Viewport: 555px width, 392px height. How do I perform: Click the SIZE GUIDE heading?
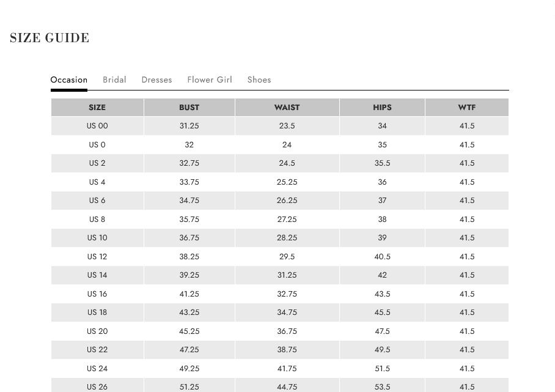coord(50,38)
